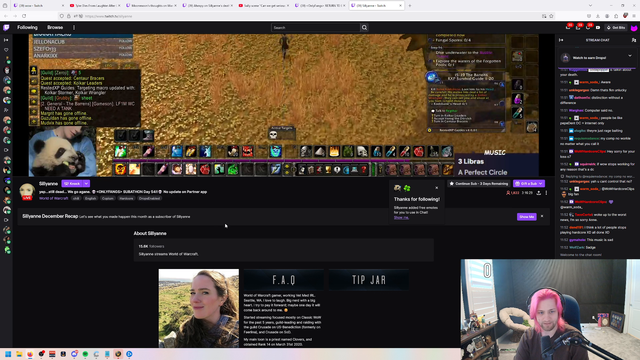Click the TIP JAR panel image

coord(369,280)
